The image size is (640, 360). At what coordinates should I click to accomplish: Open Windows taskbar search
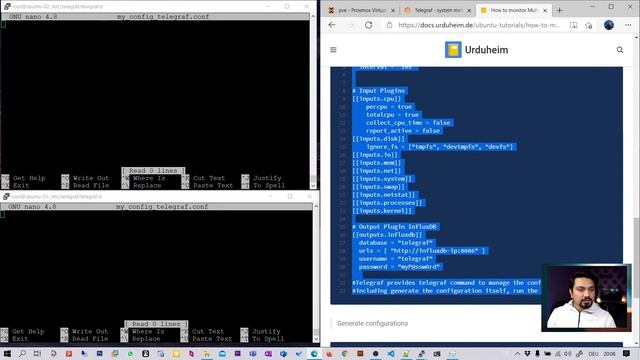click(x=22, y=354)
